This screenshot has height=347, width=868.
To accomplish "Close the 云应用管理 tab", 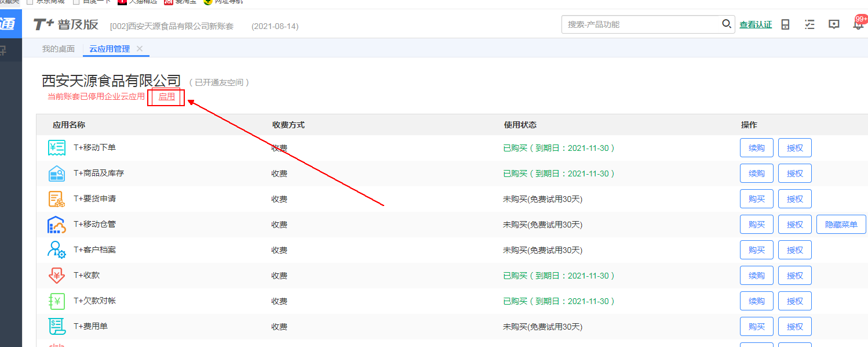I will pos(139,49).
